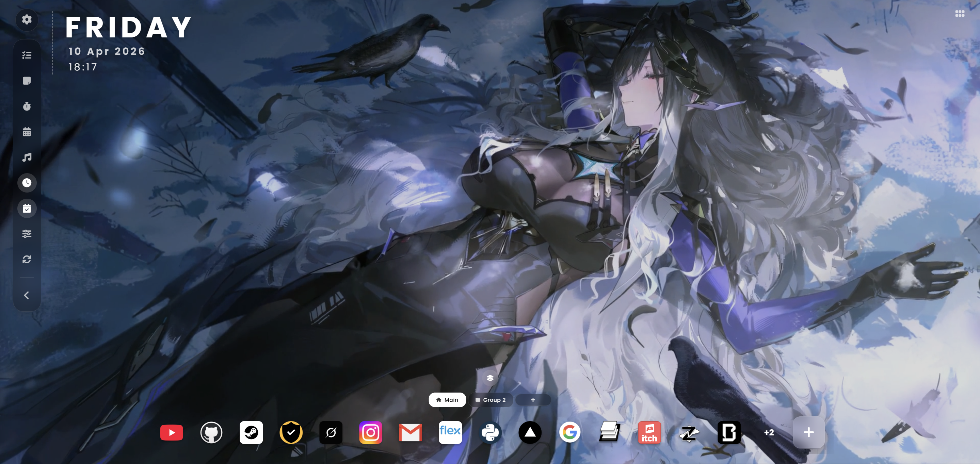
Task: Toggle the clock widget sidebar icon
Action: pyautogui.click(x=27, y=183)
